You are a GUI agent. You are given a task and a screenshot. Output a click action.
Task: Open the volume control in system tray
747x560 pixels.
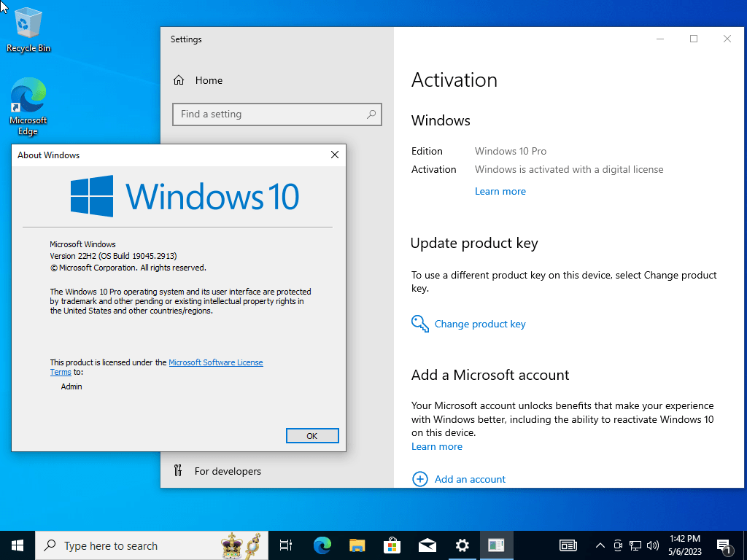[653, 545]
